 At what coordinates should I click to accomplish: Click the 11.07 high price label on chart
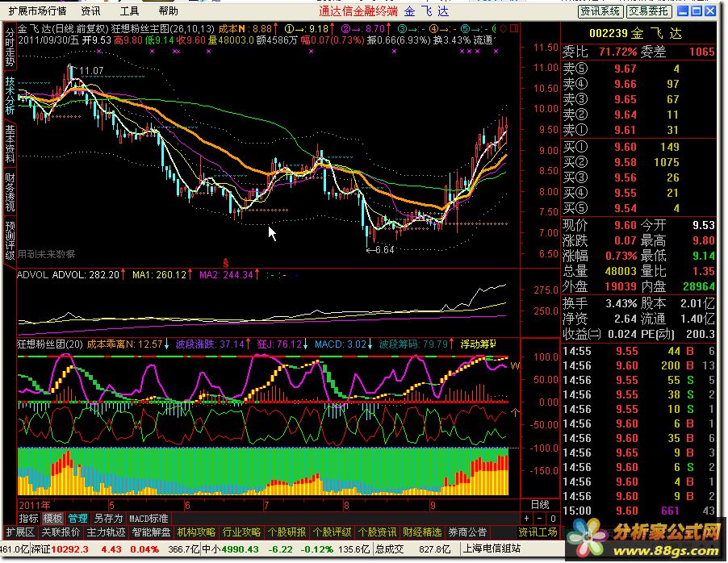pyautogui.click(x=91, y=71)
